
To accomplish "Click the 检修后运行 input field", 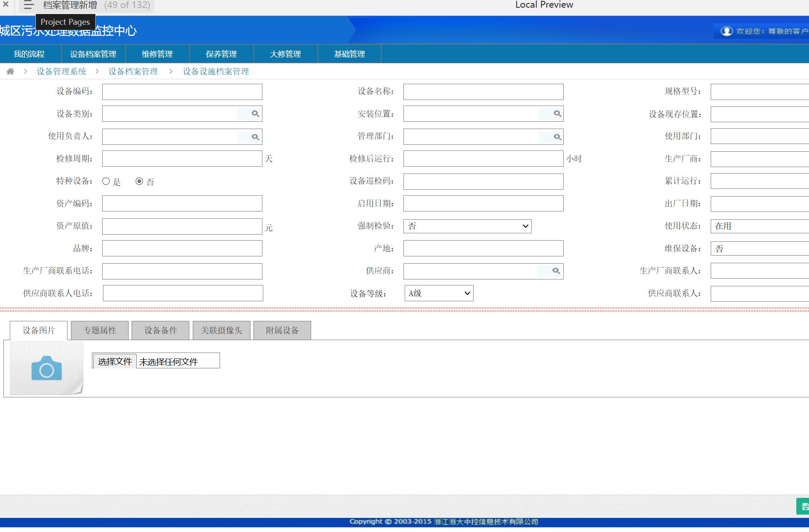I will coord(483,159).
